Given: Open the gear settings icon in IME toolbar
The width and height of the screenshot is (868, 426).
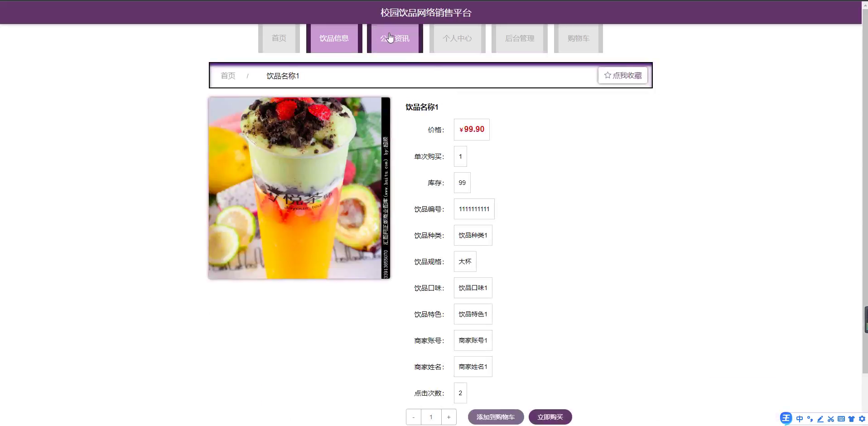Looking at the screenshot, I should coord(862,419).
